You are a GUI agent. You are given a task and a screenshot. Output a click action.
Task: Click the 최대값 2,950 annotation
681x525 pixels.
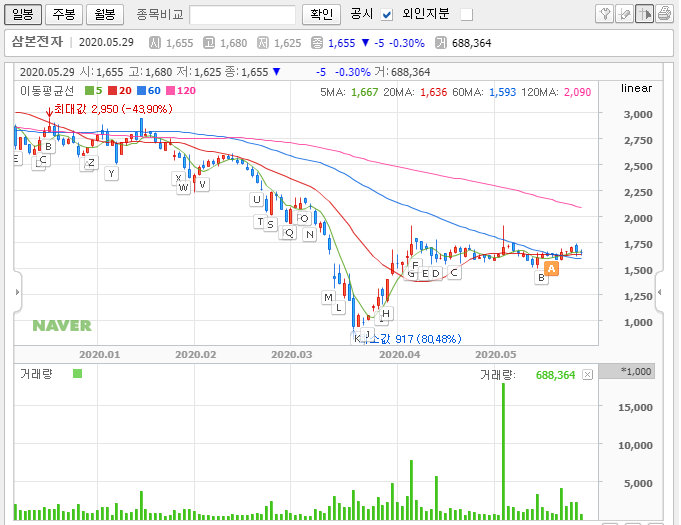(113, 109)
